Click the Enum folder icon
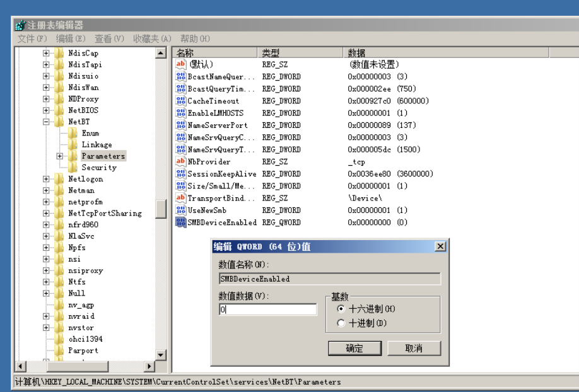Viewport: 579px width, 392px height. pyautogui.click(x=73, y=133)
